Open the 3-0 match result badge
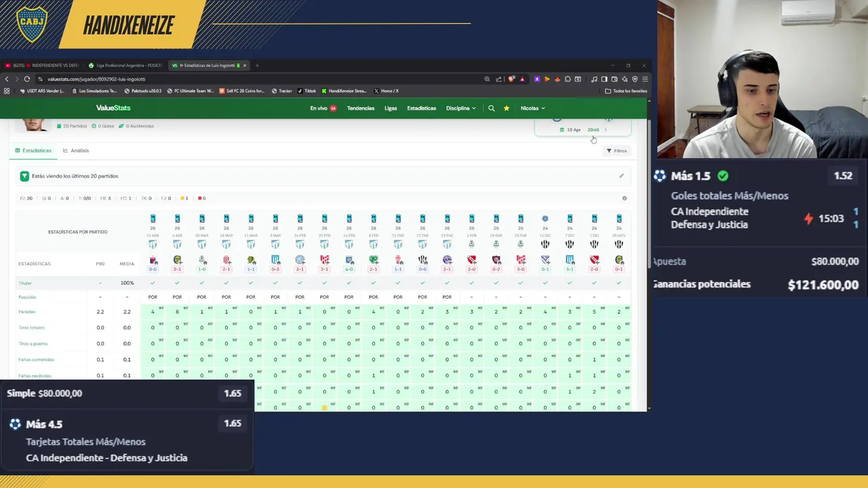The image size is (868, 488). coord(521,269)
